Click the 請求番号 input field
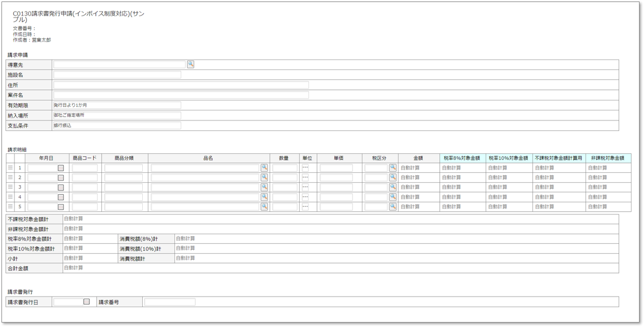 click(x=170, y=302)
